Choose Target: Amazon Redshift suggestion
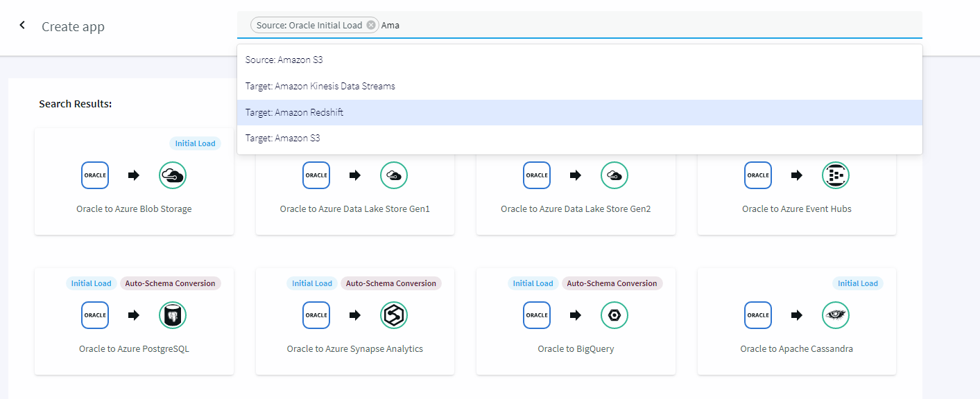Image resolution: width=980 pixels, height=399 pixels. (580, 112)
